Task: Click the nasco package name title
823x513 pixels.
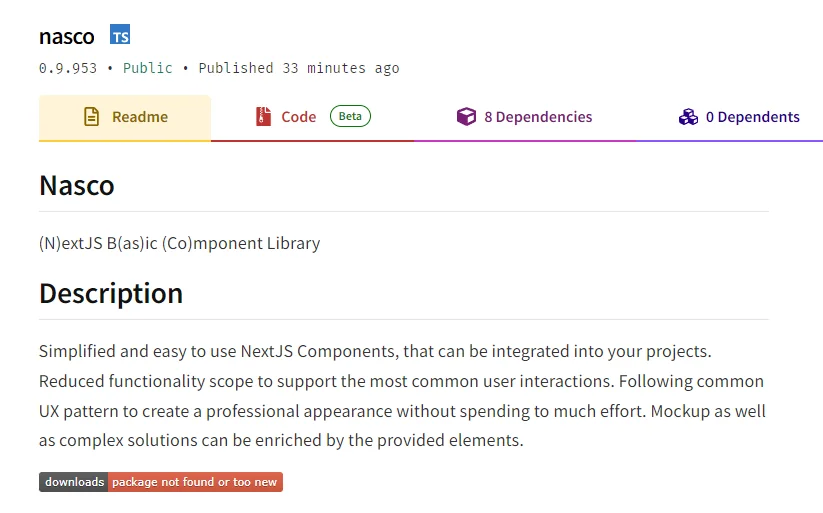Action: (67, 36)
